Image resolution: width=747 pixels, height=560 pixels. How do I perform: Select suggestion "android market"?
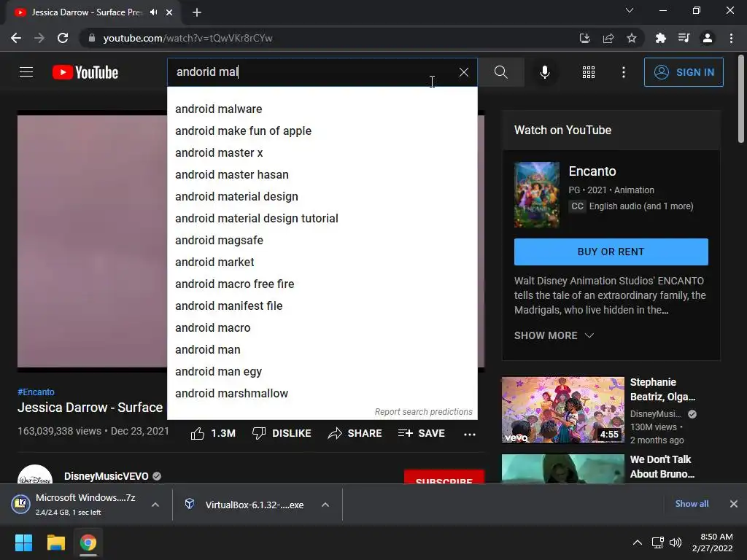click(322, 262)
